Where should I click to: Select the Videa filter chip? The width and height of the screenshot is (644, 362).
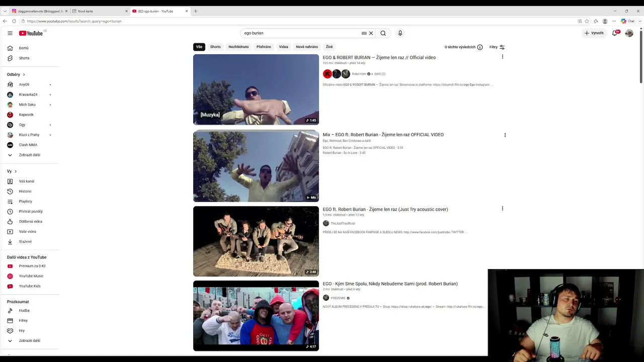click(284, 47)
